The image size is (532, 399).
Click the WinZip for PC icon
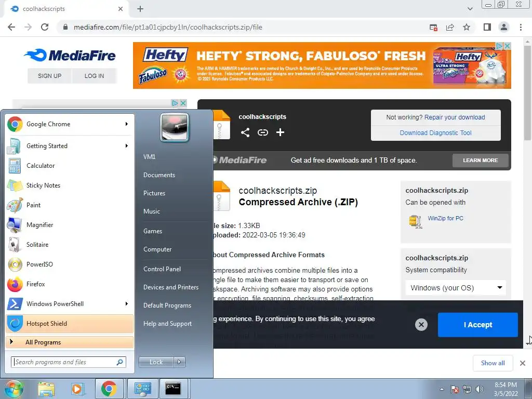pos(416,221)
